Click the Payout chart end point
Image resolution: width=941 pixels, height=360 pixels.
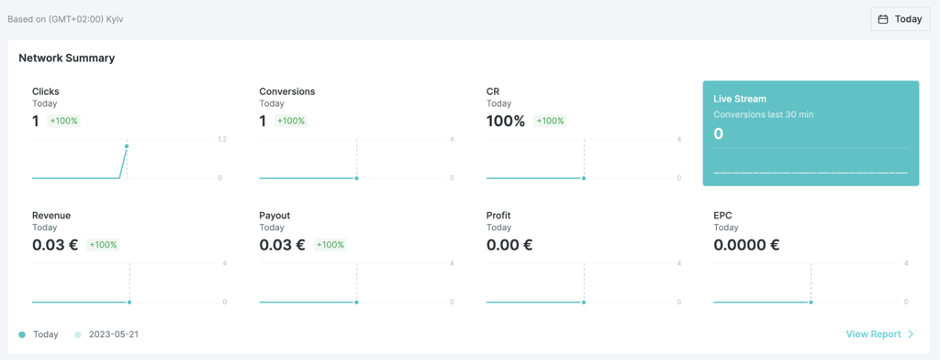point(356,302)
